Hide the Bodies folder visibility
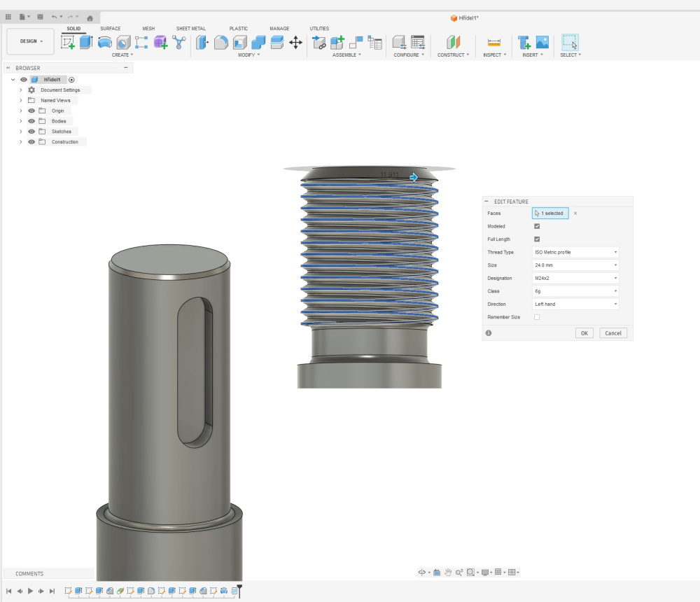The height and width of the screenshot is (602, 700). (31, 121)
